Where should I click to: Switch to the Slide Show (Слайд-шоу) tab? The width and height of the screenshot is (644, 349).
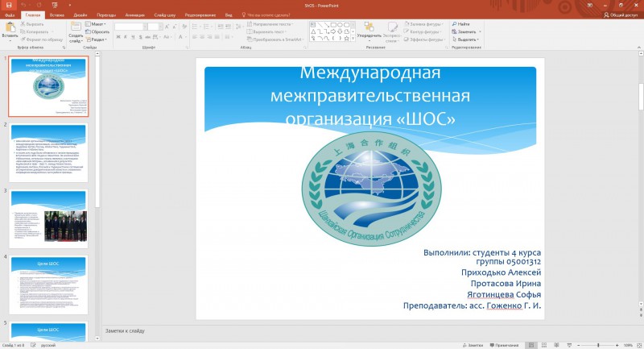[x=165, y=15]
